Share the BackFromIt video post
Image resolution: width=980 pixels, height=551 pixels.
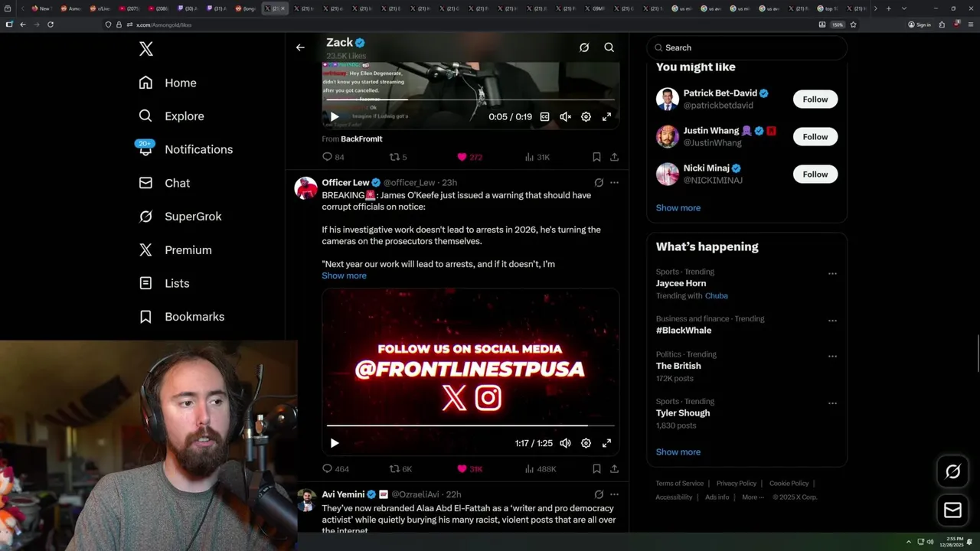coord(614,157)
